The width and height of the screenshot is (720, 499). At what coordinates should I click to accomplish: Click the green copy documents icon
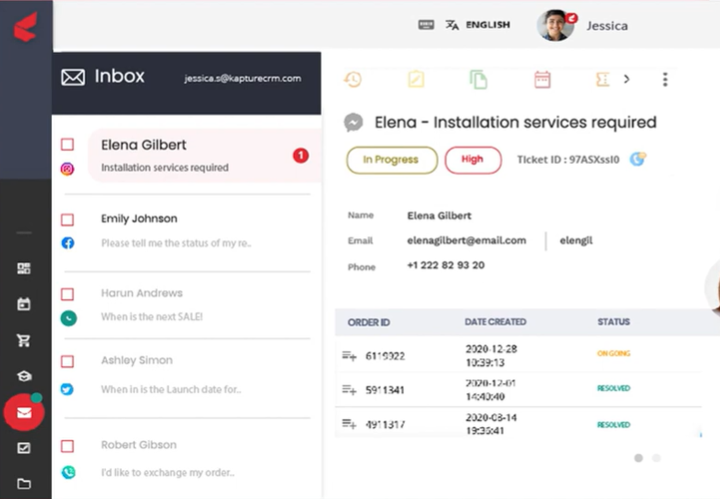click(x=478, y=79)
